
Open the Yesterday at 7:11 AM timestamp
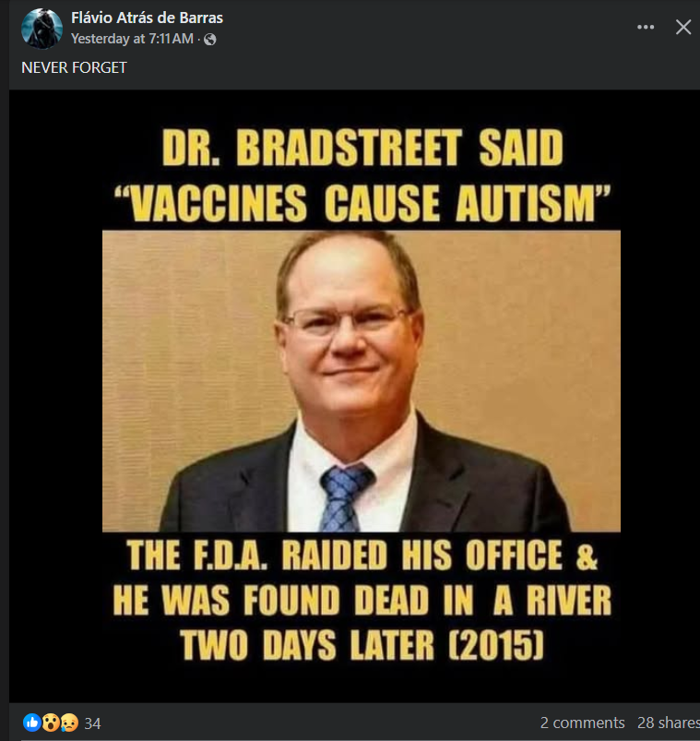tap(132, 39)
